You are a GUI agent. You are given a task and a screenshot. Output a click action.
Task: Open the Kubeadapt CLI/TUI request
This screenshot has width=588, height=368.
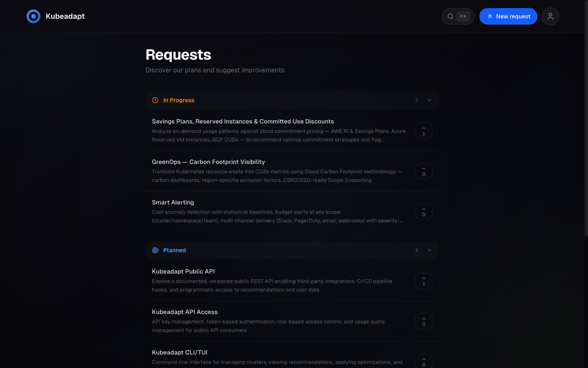179,352
